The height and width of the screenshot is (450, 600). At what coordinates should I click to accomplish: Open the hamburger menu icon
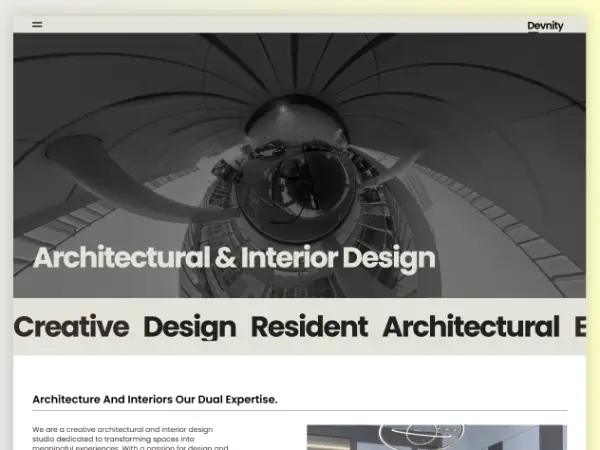tap(37, 24)
